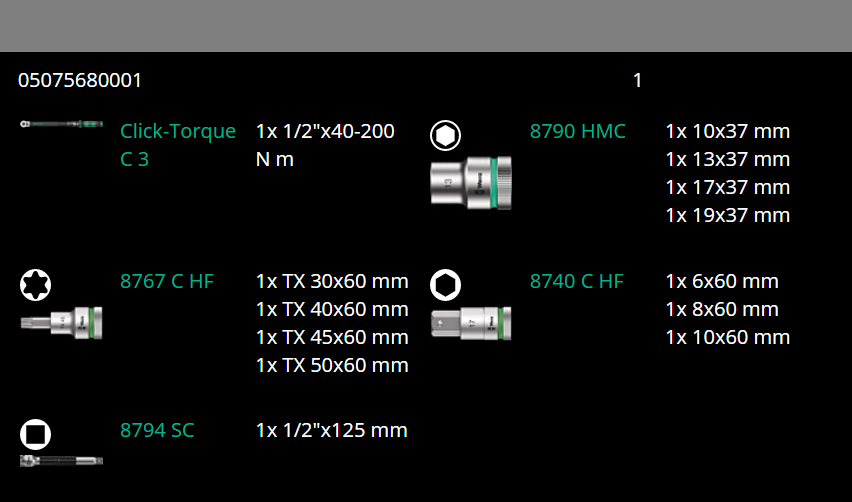The height and width of the screenshot is (502, 852).
Task: Go to the 8740 C HF product page
Action: [577, 281]
